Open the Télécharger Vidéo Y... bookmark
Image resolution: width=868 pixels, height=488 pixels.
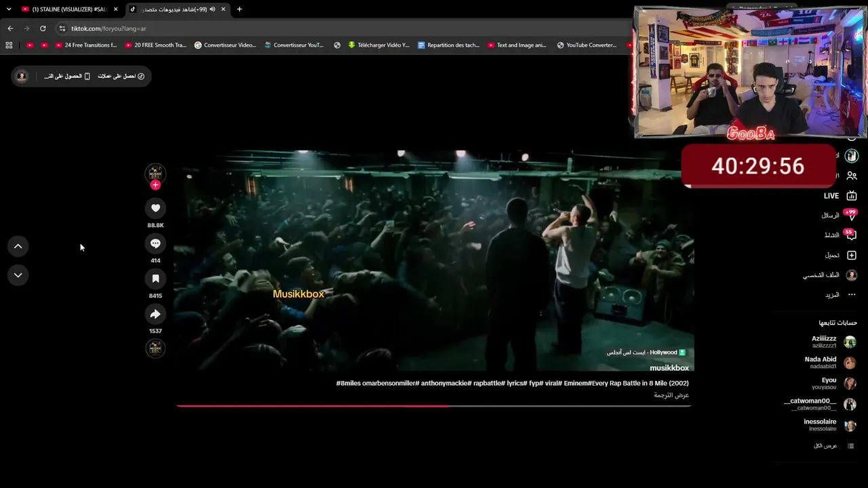pyautogui.click(x=379, y=45)
